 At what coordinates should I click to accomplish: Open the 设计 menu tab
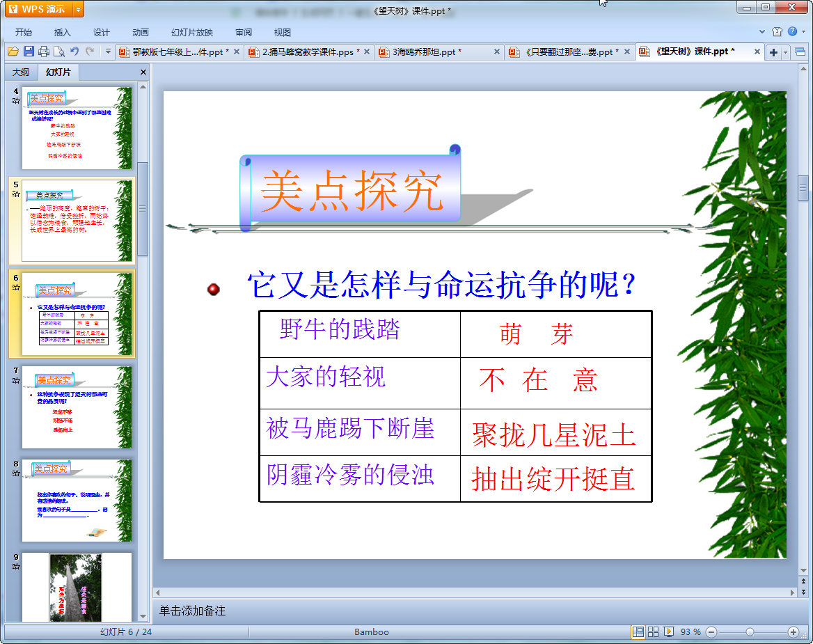point(102,32)
